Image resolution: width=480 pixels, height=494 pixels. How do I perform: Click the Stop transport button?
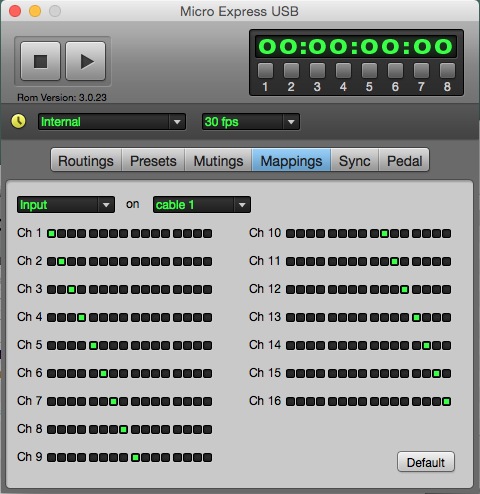[40, 61]
